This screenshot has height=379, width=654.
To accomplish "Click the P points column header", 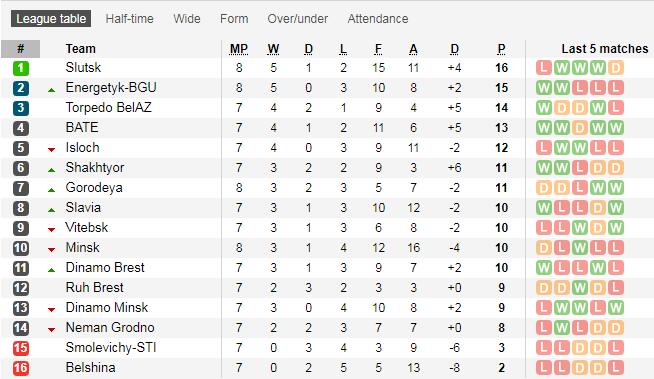I will (x=501, y=49).
